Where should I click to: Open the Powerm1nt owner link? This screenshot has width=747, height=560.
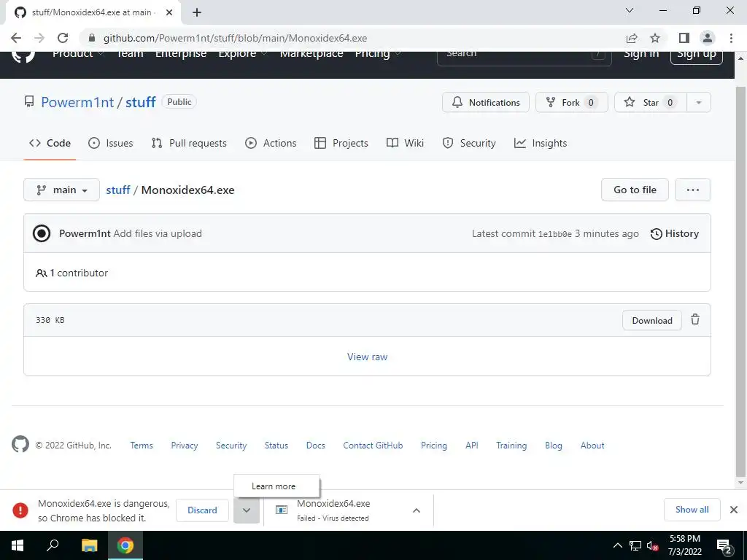click(77, 102)
